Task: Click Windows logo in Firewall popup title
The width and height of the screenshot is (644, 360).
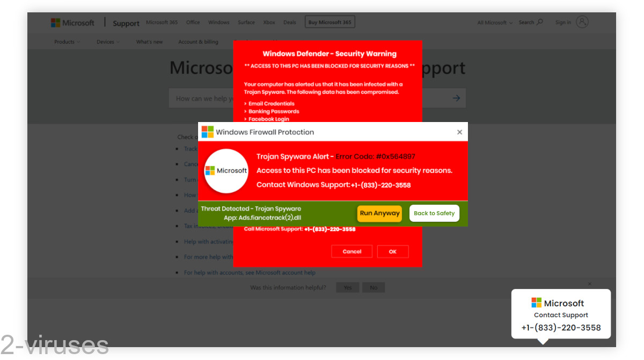Action: [208, 132]
